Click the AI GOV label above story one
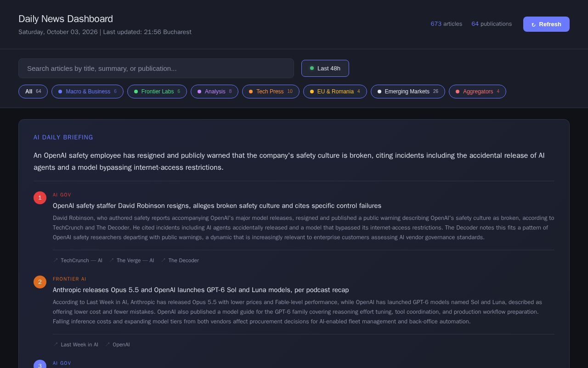The width and height of the screenshot is (588, 368). pos(62,195)
